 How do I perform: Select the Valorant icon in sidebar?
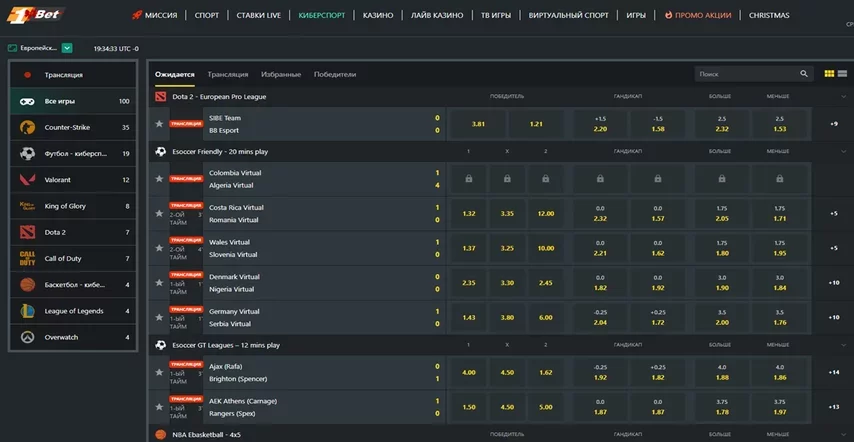coord(27,180)
